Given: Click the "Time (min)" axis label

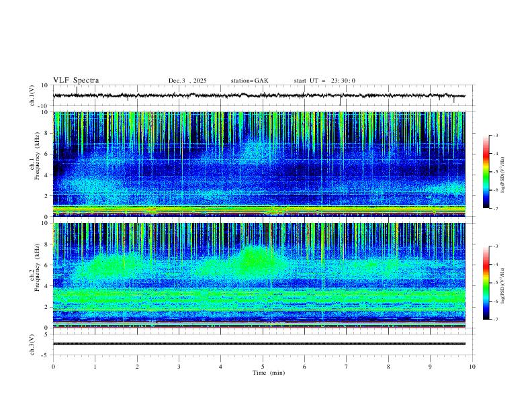Looking at the screenshot, I should pyautogui.click(x=269, y=373).
